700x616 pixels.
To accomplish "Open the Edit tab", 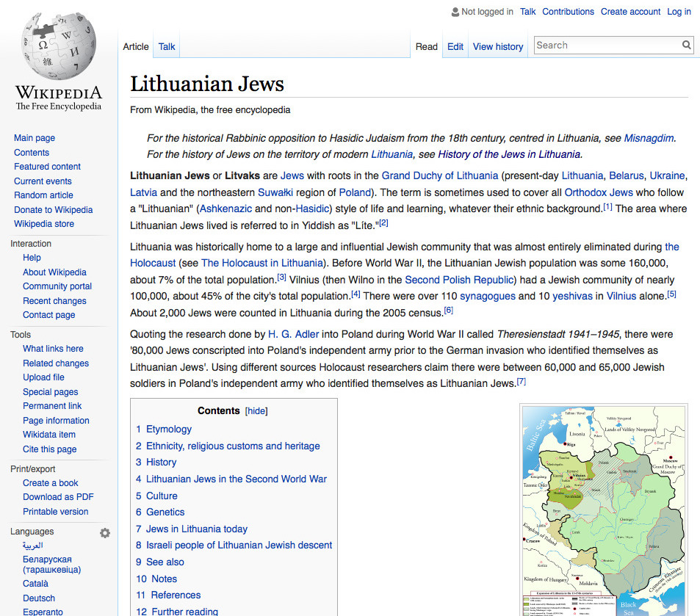I will click(455, 46).
